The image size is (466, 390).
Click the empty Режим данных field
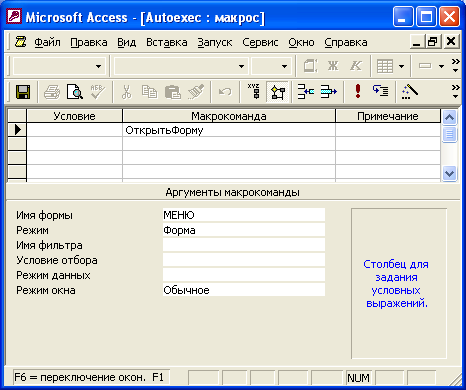click(244, 275)
